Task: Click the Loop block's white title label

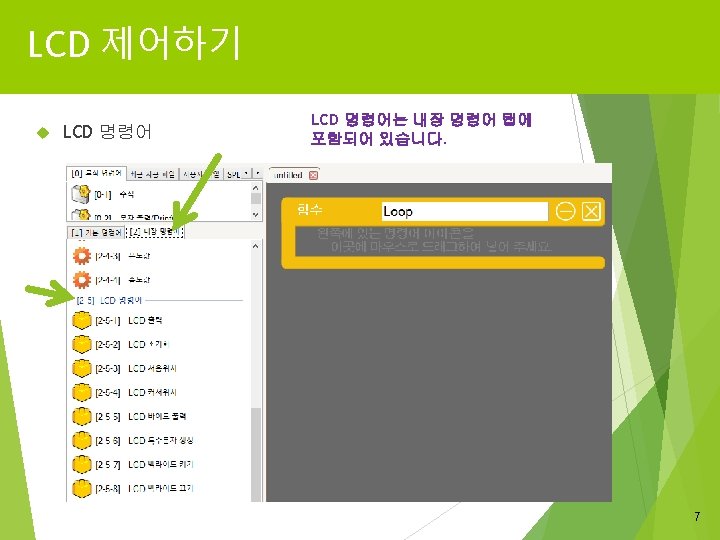Action: 309,210
